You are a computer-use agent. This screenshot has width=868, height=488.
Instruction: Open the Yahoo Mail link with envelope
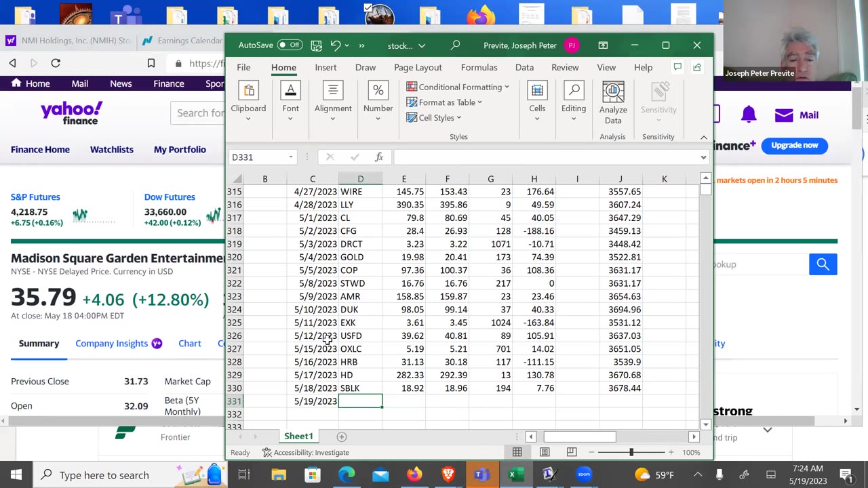click(796, 115)
